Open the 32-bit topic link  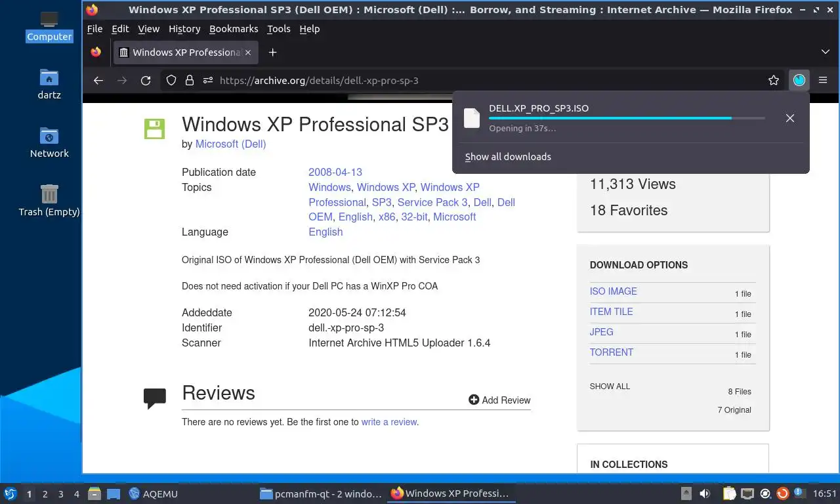[414, 217]
